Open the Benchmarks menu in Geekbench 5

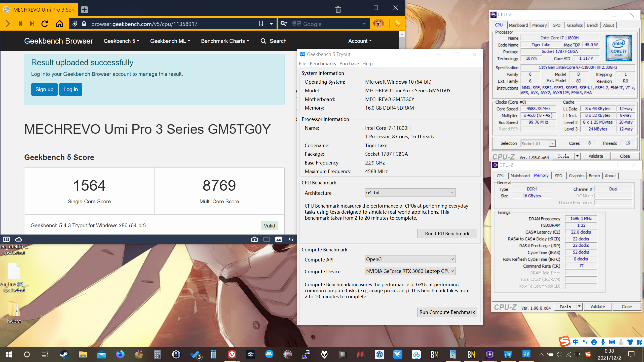pyautogui.click(x=323, y=63)
